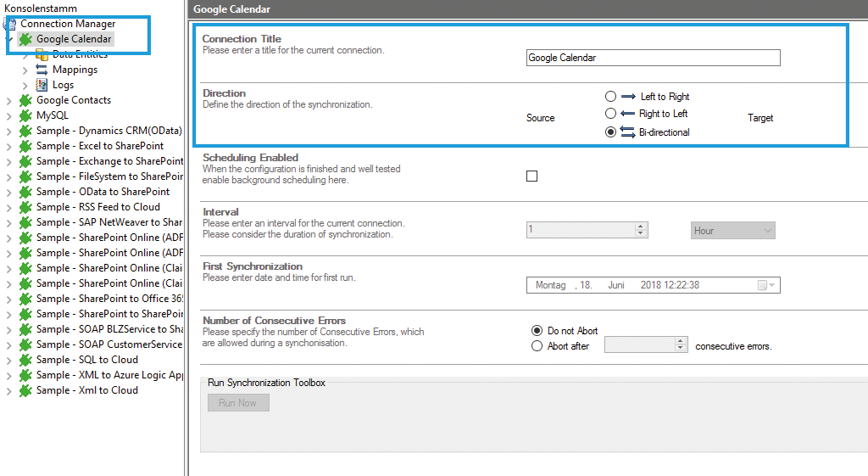Choose the Abort after radio option

[537, 346]
